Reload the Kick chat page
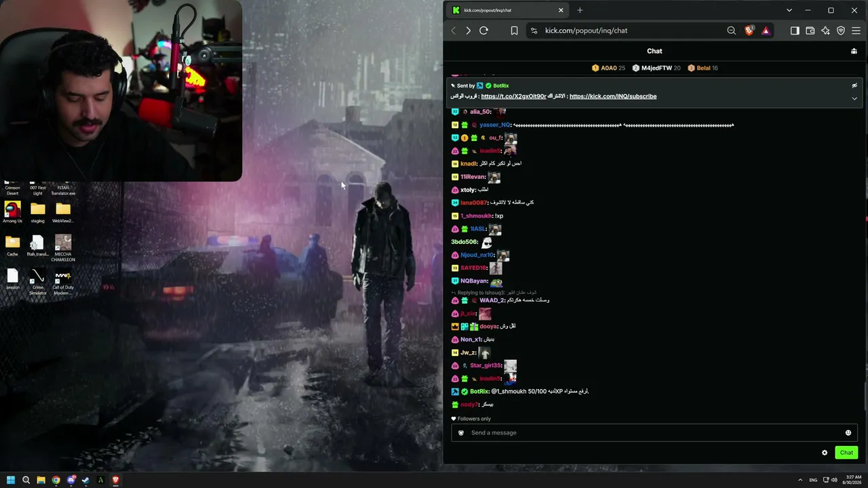This screenshot has height=488, width=868. (484, 30)
